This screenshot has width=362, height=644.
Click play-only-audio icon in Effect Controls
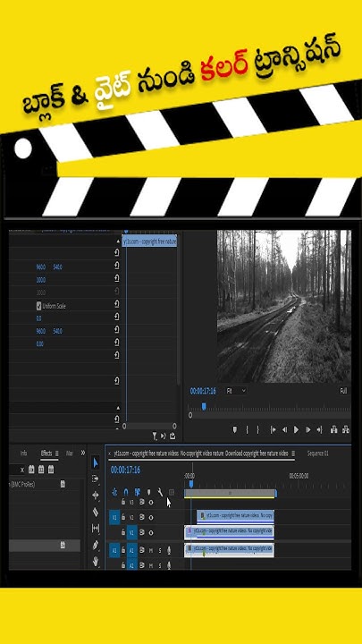click(164, 436)
